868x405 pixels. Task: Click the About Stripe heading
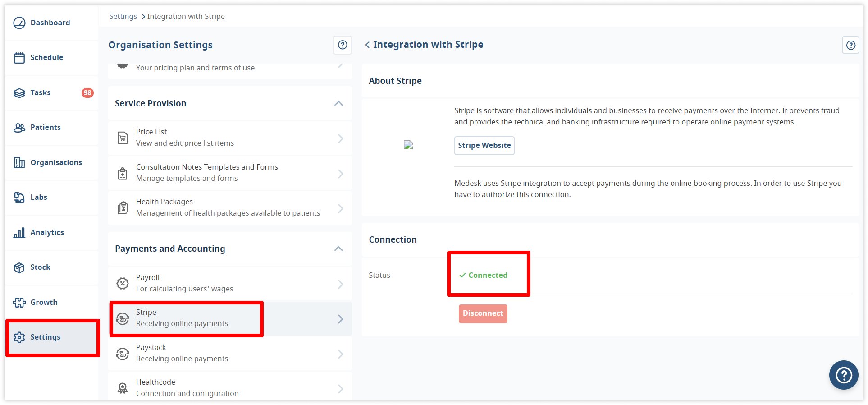point(395,81)
